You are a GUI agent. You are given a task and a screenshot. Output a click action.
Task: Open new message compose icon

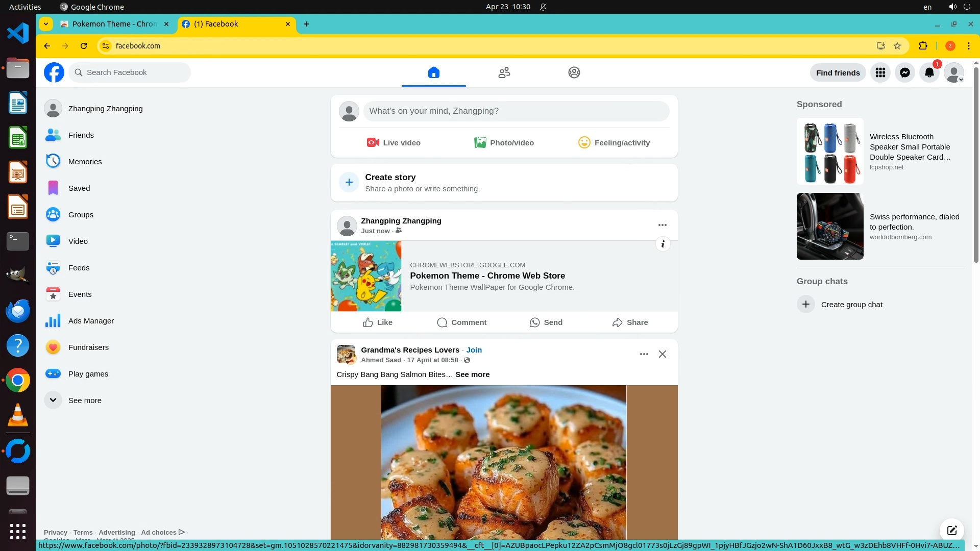pyautogui.click(x=951, y=530)
